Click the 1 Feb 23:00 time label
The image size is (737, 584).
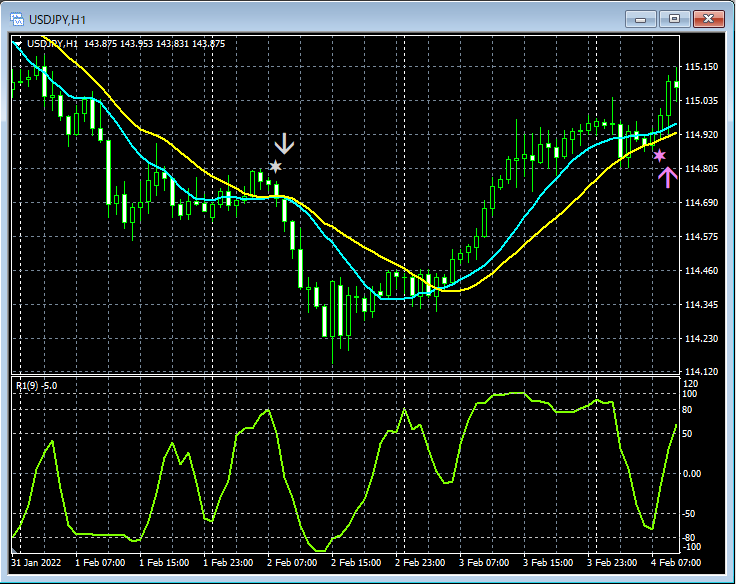click(x=228, y=563)
